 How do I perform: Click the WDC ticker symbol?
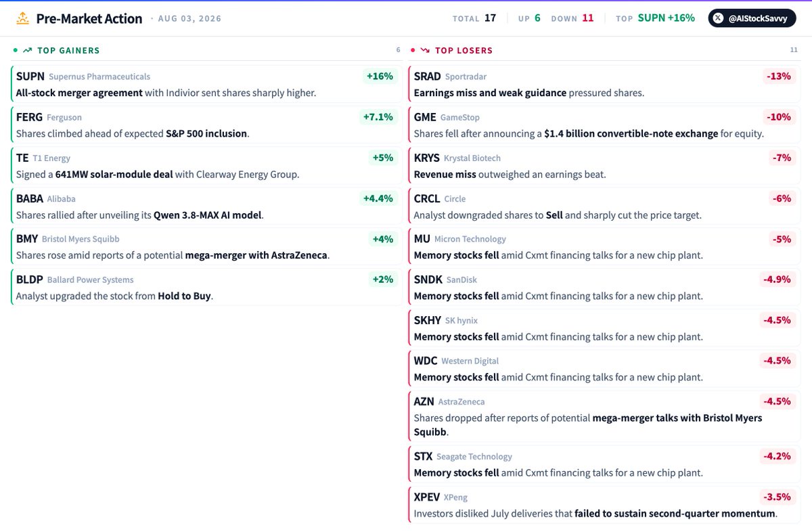coord(426,361)
